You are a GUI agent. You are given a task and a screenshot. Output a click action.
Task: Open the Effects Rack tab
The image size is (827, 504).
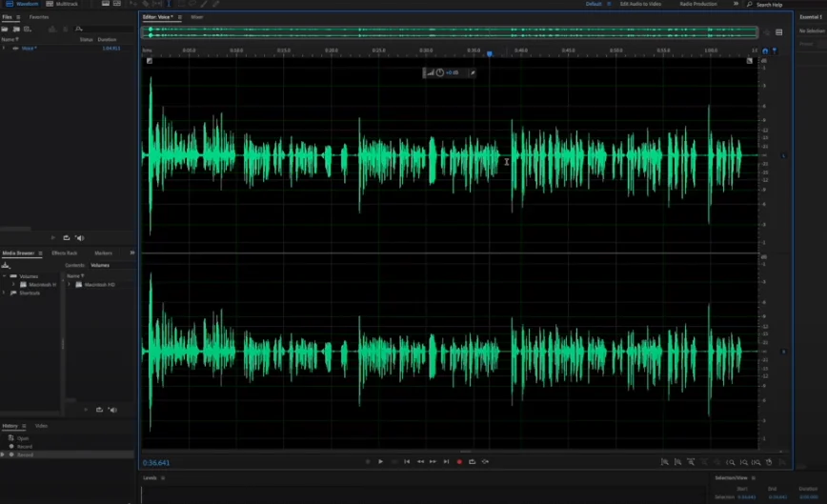(65, 253)
